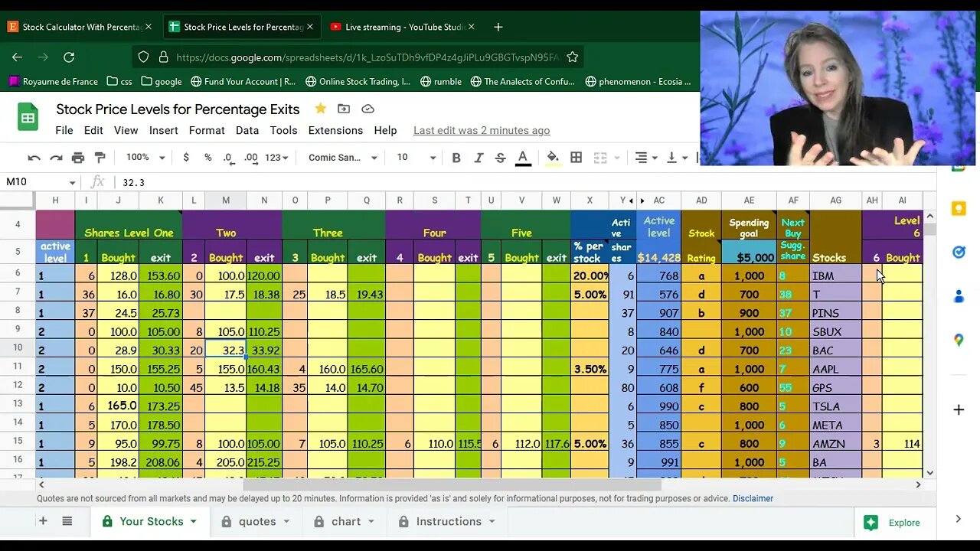Image resolution: width=980 pixels, height=551 pixels.
Task: Open the font size 10 dropdown
Action: point(416,158)
